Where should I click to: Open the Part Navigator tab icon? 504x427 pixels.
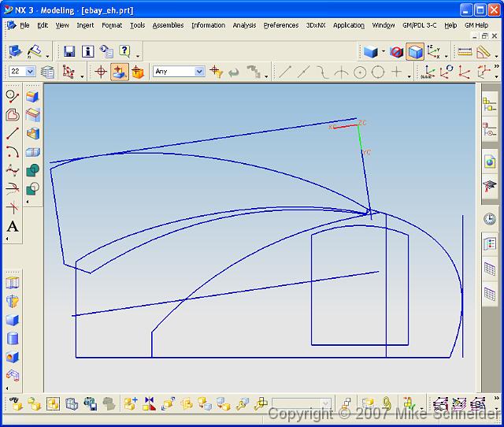[489, 129]
